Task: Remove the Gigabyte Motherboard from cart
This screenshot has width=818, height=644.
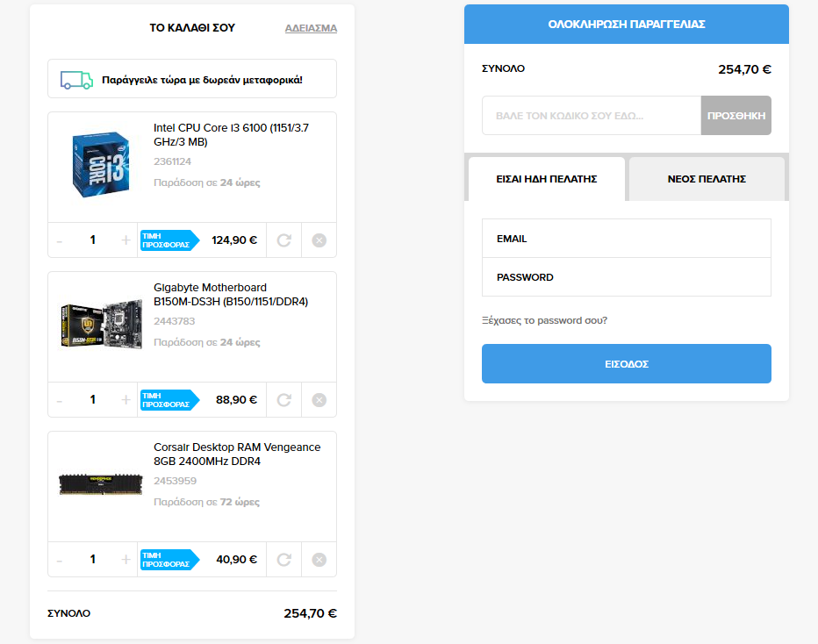Action: 319,400
